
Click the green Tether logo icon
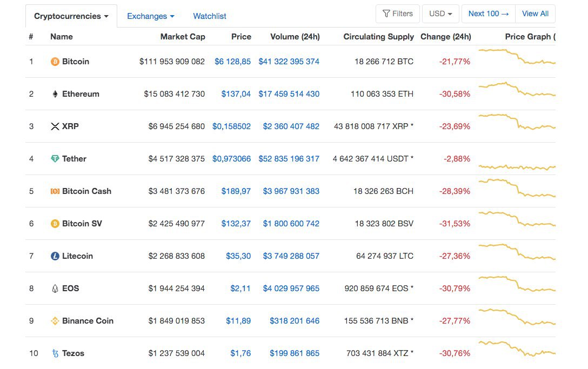55,159
